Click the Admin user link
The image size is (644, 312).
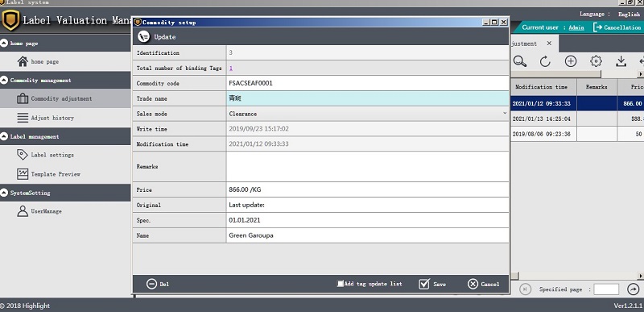pyautogui.click(x=576, y=27)
